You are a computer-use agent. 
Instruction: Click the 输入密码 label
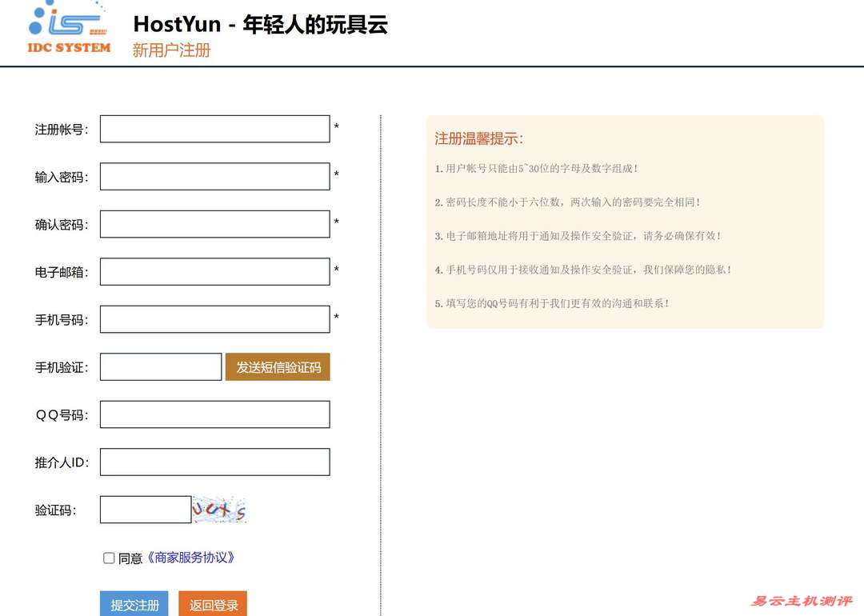(61, 177)
